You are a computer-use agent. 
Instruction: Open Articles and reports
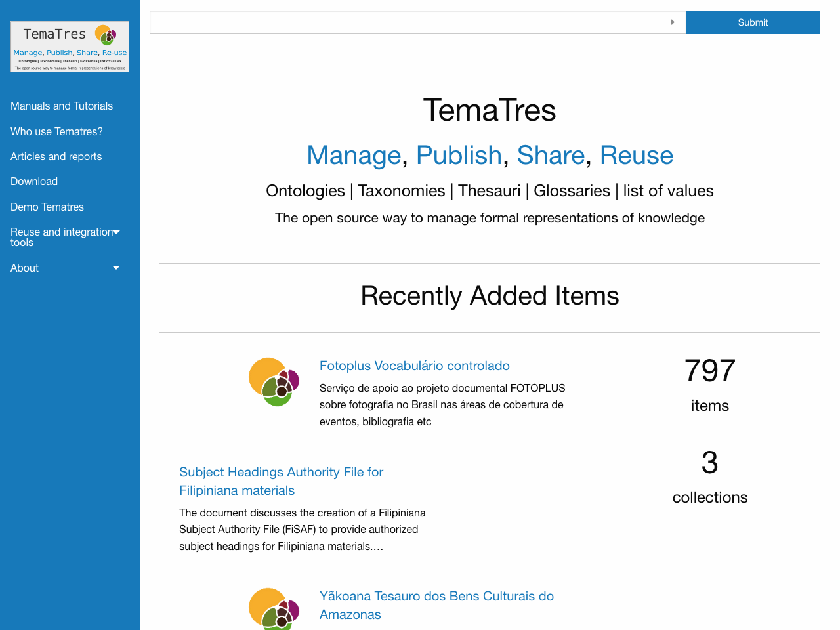tap(56, 156)
